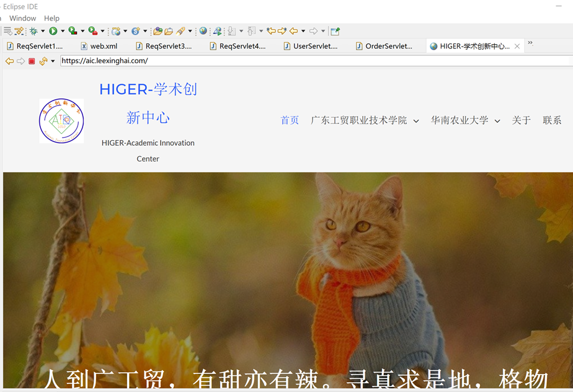Click the HIGER-学术创新中心 site title link
This screenshot has width=573, height=392.
click(x=148, y=104)
